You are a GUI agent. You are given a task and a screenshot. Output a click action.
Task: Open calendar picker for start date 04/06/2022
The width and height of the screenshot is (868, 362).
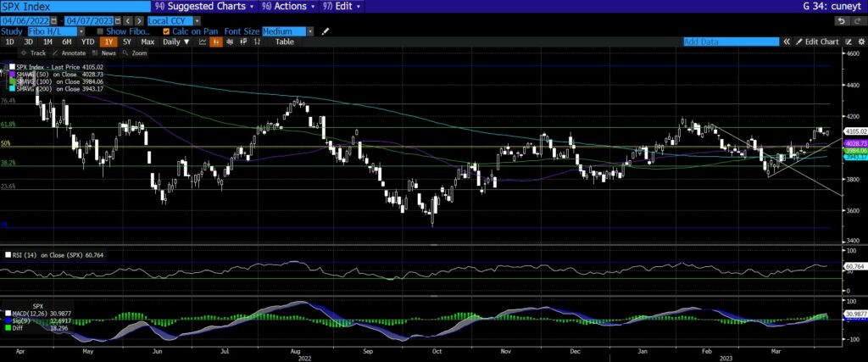(x=55, y=19)
